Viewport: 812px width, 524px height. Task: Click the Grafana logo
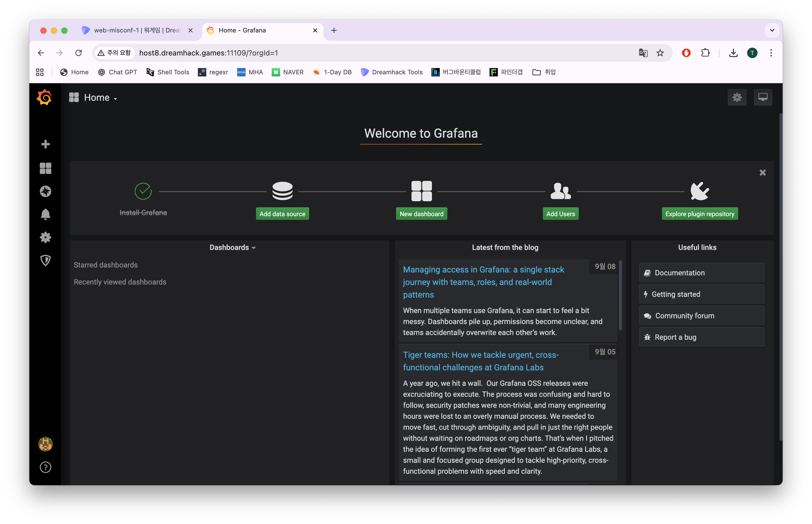click(44, 98)
